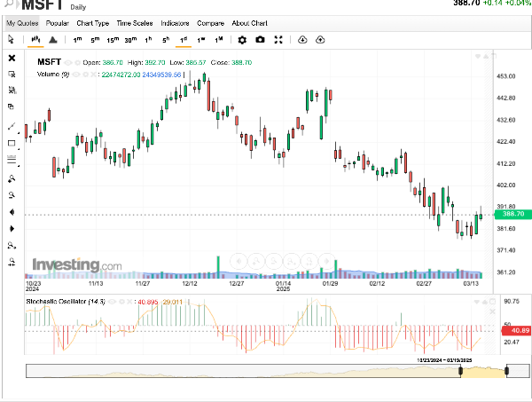
Task: Click floating zoom-out overlay button on chart
Action: click(x=274, y=261)
